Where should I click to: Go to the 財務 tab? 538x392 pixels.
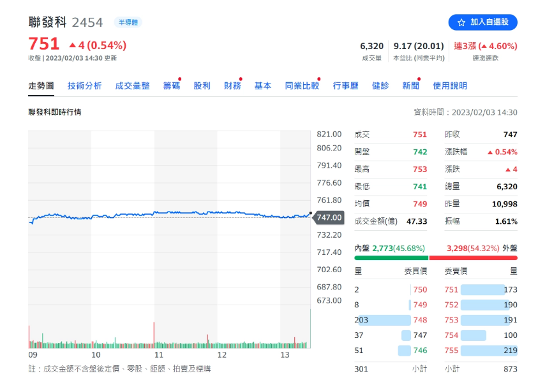[232, 85]
